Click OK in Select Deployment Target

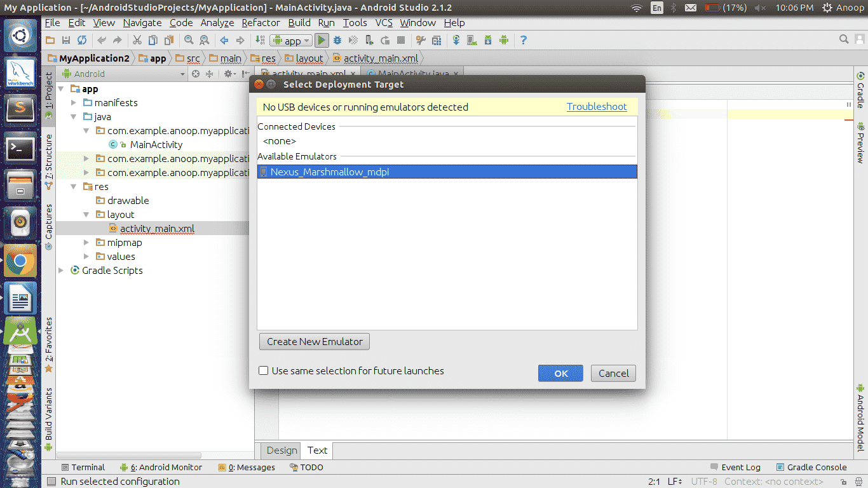tap(560, 373)
